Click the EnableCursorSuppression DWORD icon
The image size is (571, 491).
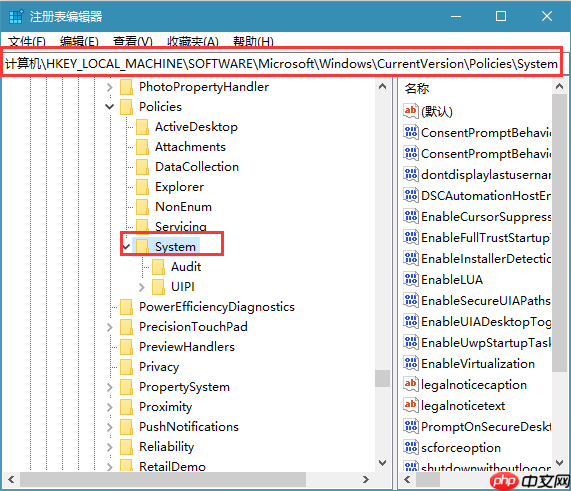click(411, 216)
